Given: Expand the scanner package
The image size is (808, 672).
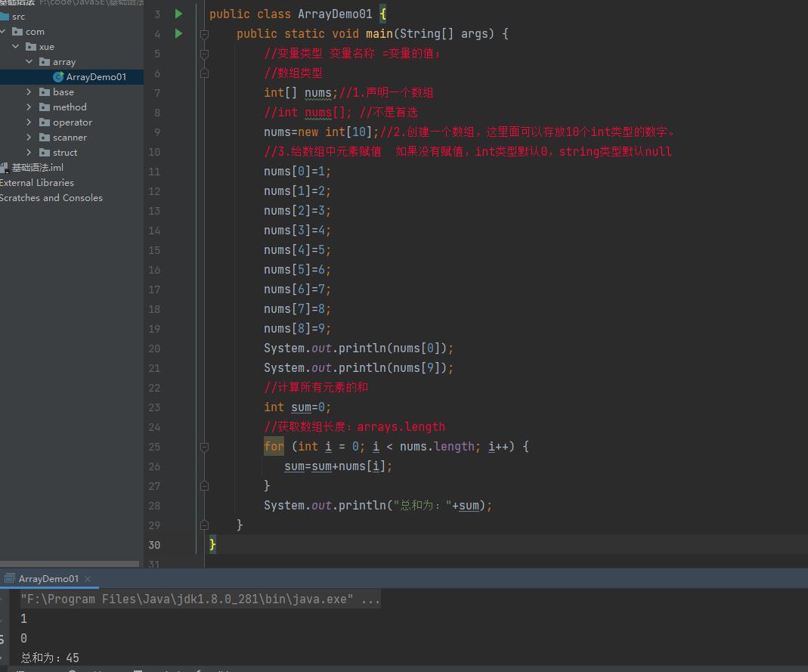Looking at the screenshot, I should point(29,137).
